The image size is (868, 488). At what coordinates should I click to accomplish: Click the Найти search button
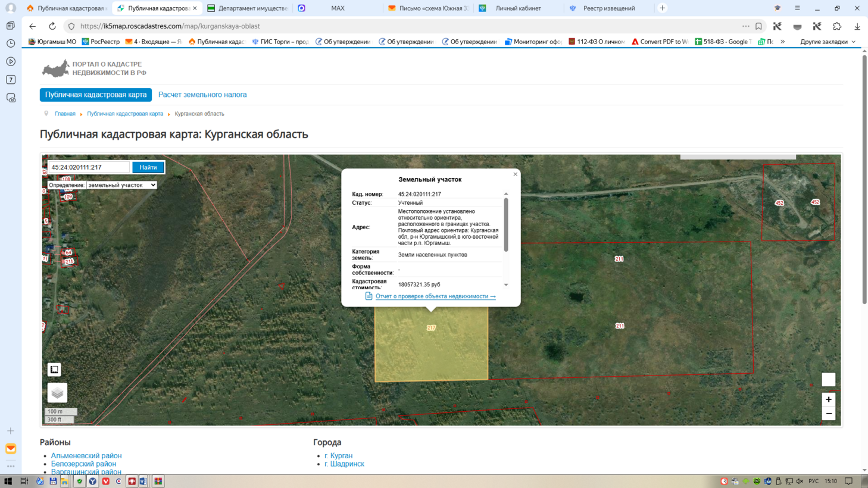coord(148,167)
